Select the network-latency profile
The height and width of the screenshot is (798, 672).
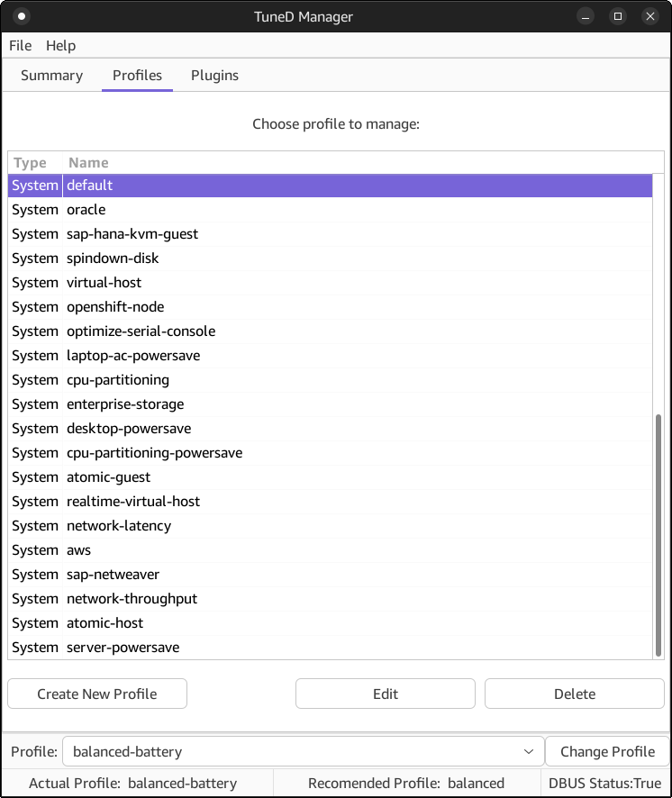[330, 526]
